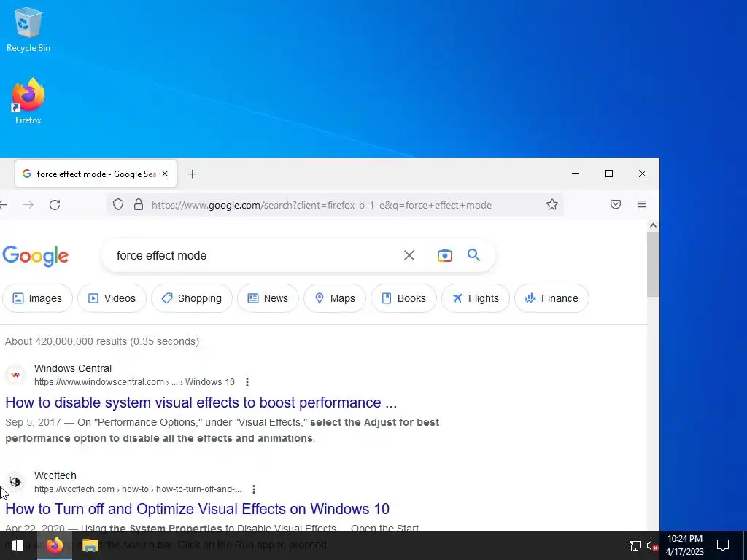Click the magnifying glass search button
The width and height of the screenshot is (747, 560).
(473, 254)
